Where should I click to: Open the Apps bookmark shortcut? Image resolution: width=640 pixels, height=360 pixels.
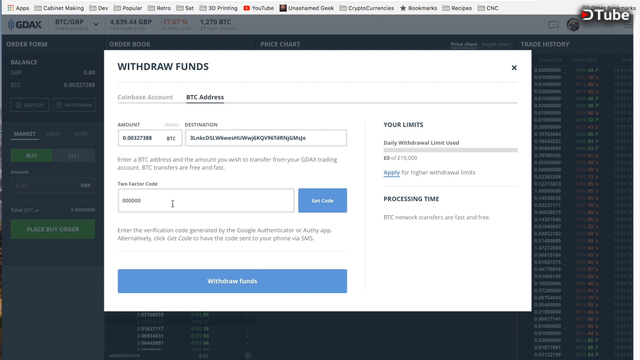pyautogui.click(x=18, y=8)
